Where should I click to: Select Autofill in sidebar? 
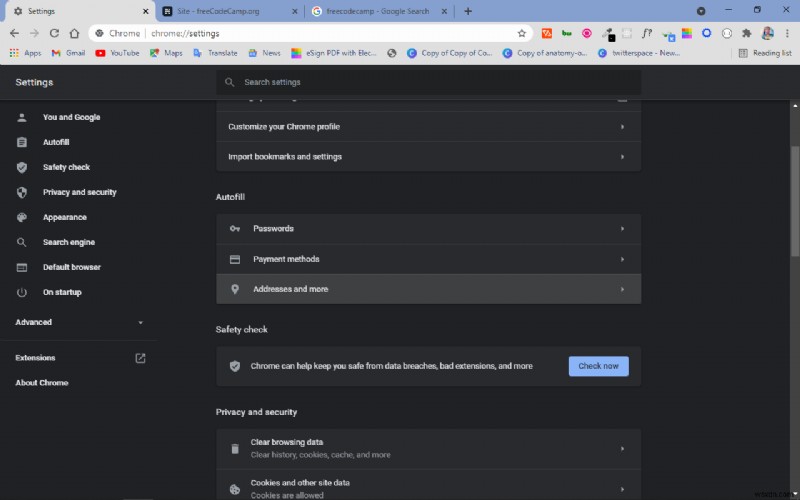tap(56, 142)
